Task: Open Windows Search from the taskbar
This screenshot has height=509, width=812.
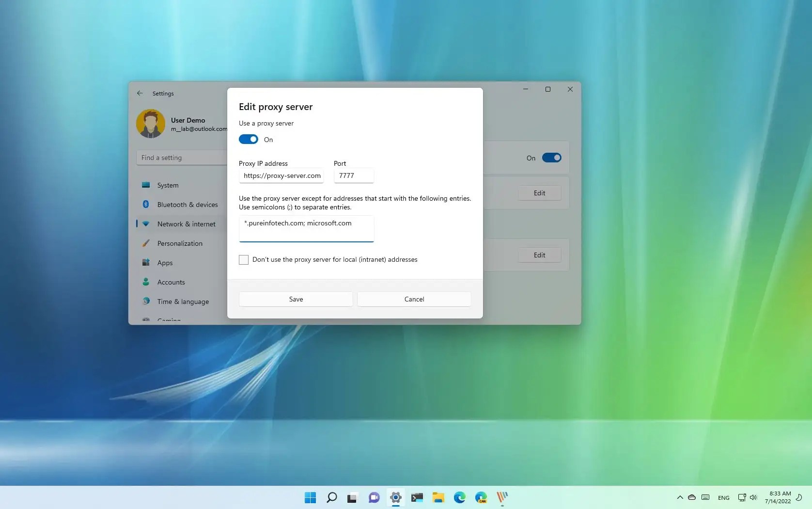Action: (331, 497)
